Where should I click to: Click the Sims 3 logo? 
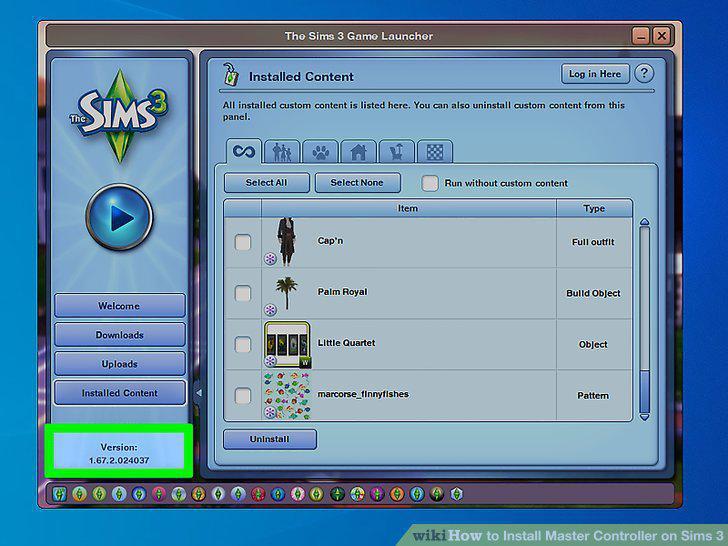coord(119,116)
